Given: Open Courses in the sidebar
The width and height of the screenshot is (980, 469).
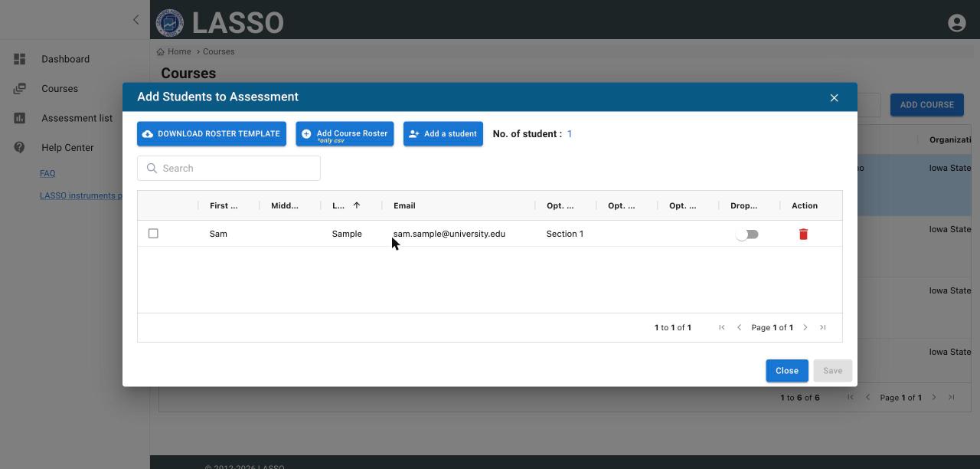Looking at the screenshot, I should [x=60, y=88].
